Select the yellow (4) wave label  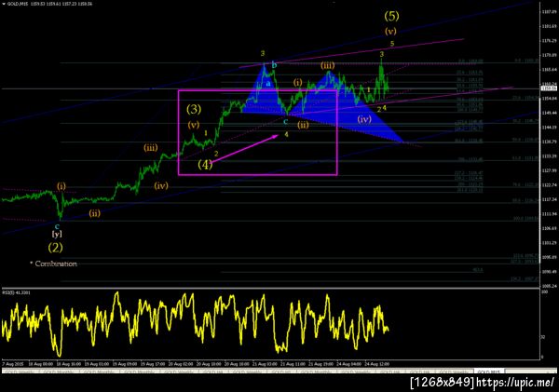click(205, 164)
